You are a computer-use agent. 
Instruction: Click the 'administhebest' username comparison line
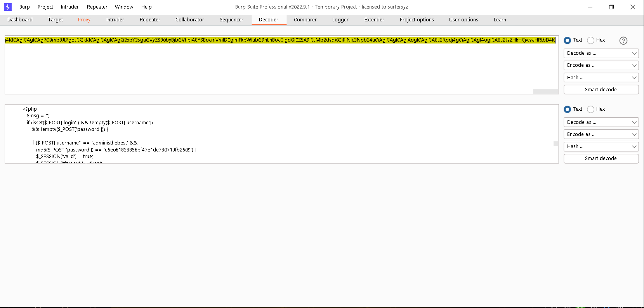pyautogui.click(x=84, y=143)
